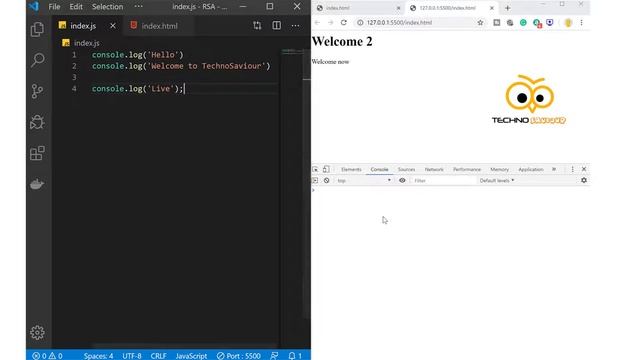Split the editor to the right
640x360 pixels.
point(276,26)
